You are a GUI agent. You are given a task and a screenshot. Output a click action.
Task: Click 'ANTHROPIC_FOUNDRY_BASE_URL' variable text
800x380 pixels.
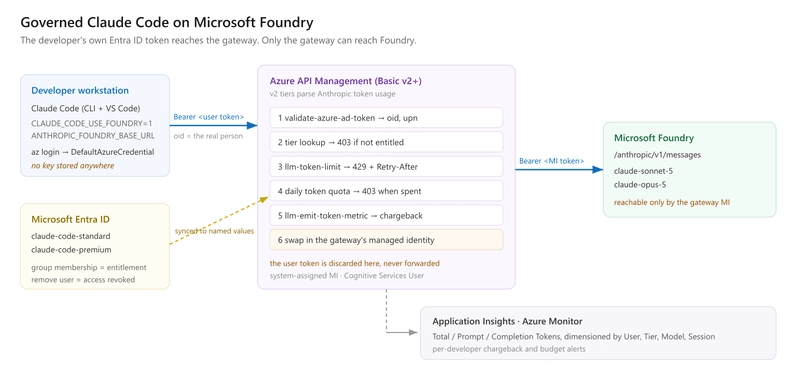[x=93, y=136]
